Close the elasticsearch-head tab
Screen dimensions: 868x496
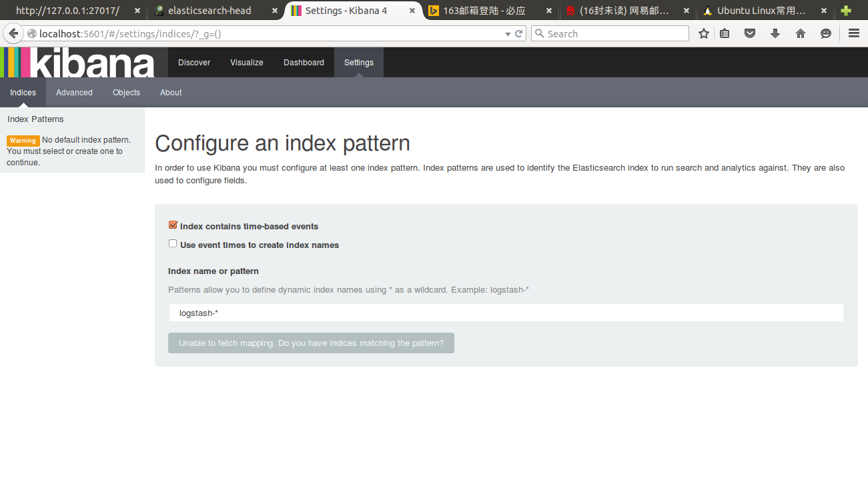click(x=274, y=11)
